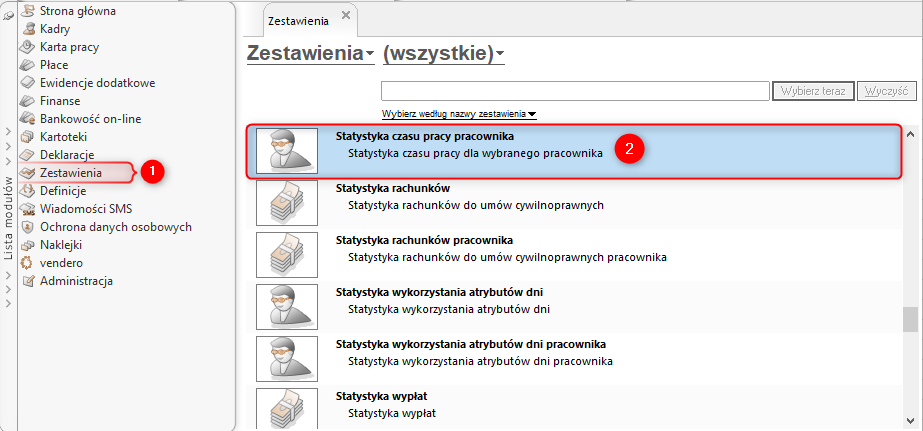Click the Lista modułów vertical label
Screen dimensions: 923x431
[x=8, y=218]
